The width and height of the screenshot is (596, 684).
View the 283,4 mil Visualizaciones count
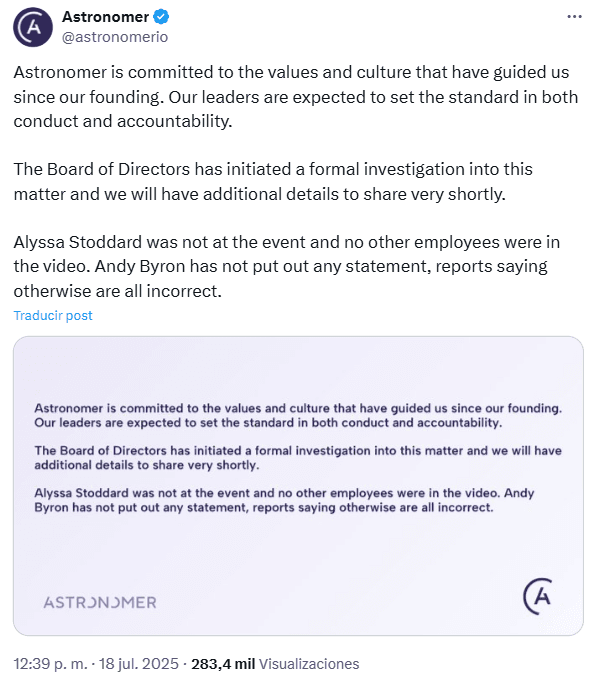click(x=275, y=664)
